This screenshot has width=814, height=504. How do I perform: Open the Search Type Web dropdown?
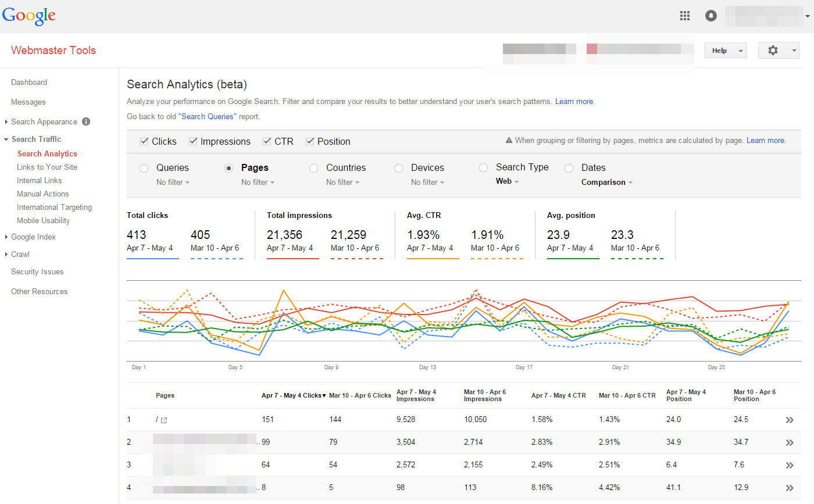click(x=507, y=181)
